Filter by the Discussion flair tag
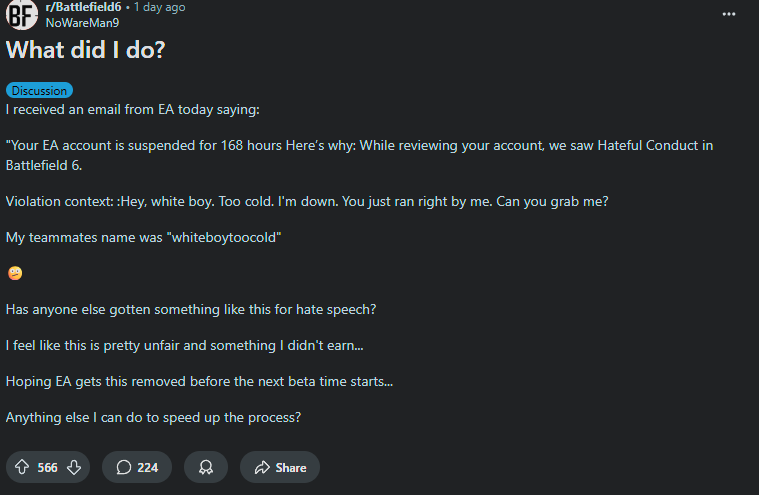 click(x=39, y=90)
